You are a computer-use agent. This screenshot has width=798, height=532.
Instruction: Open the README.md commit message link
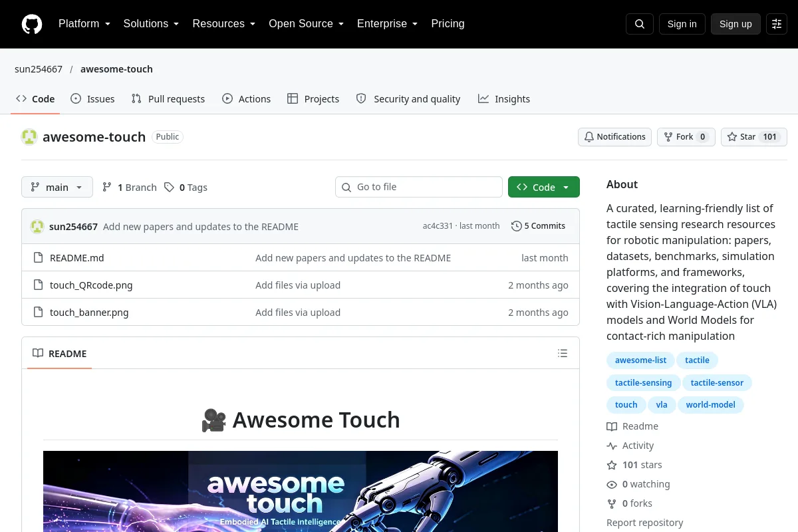pyautogui.click(x=353, y=258)
